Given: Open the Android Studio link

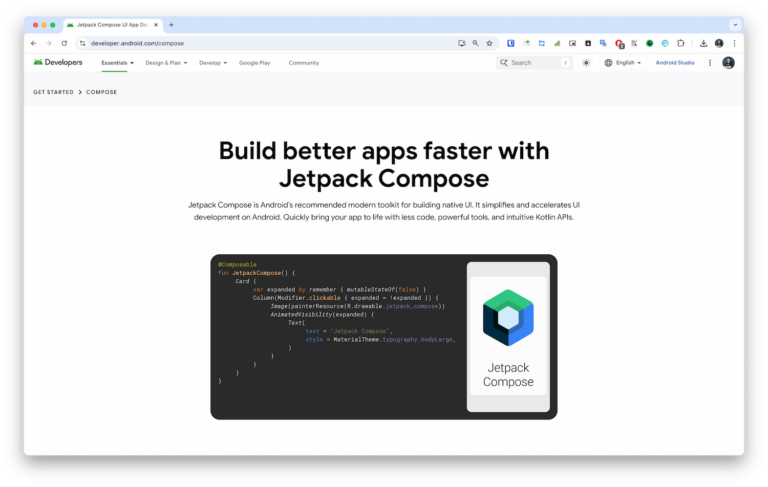Looking at the screenshot, I should point(675,63).
